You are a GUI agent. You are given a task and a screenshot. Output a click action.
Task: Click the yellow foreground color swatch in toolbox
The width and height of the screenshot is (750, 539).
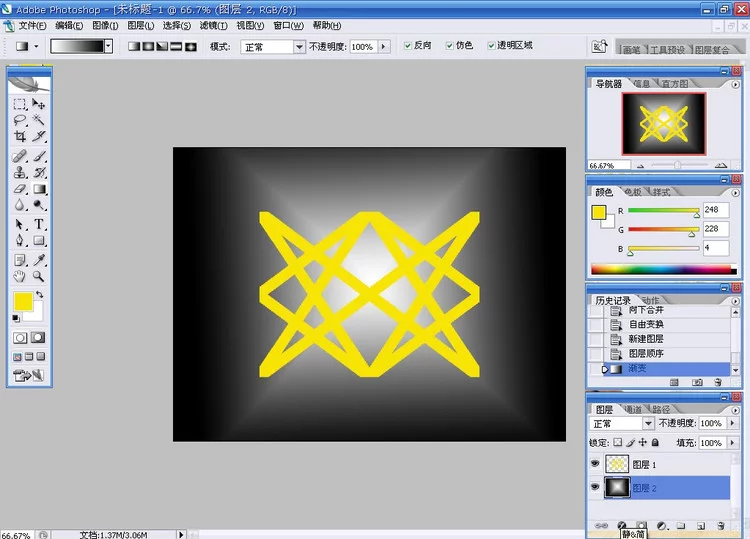22,302
